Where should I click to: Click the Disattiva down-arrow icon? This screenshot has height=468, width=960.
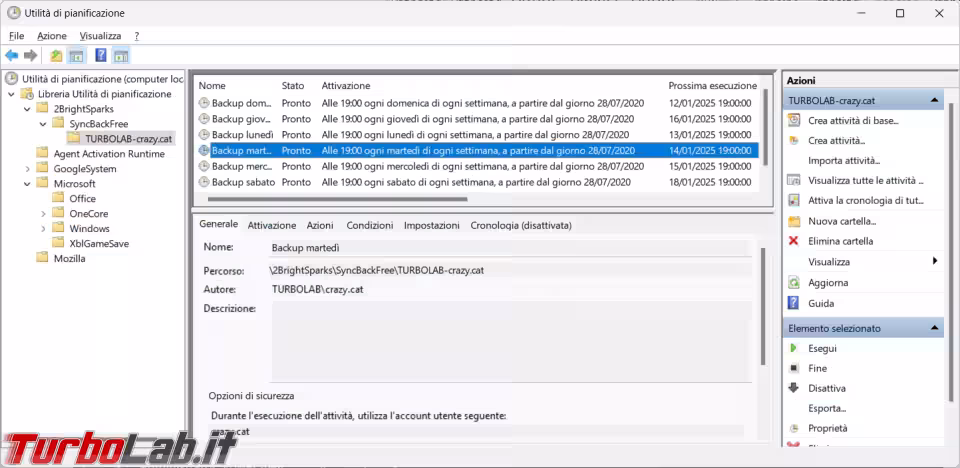793,388
